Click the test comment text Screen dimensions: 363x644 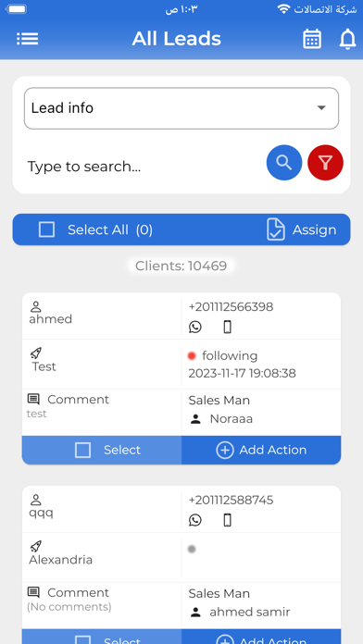(37, 414)
